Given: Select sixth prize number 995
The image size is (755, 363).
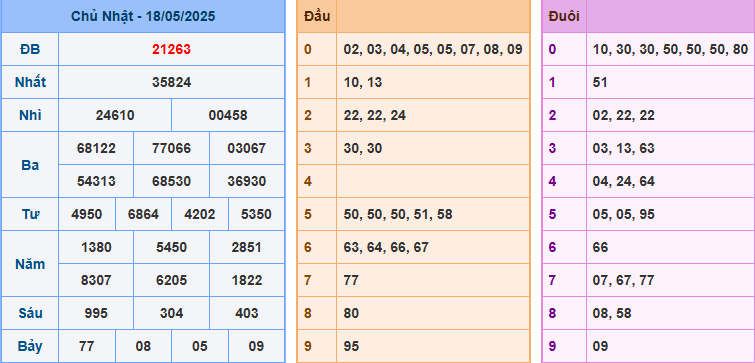Looking at the screenshot, I should (x=96, y=313).
